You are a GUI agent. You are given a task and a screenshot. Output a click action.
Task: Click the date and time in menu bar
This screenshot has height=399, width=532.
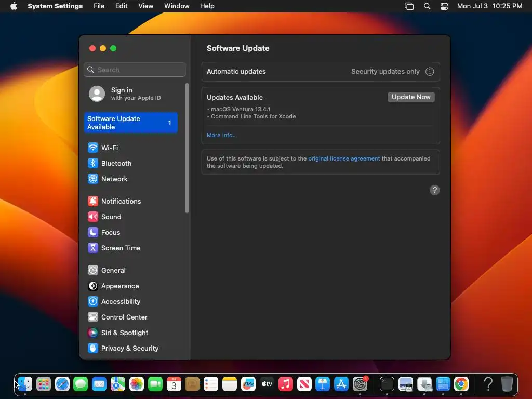489,6
